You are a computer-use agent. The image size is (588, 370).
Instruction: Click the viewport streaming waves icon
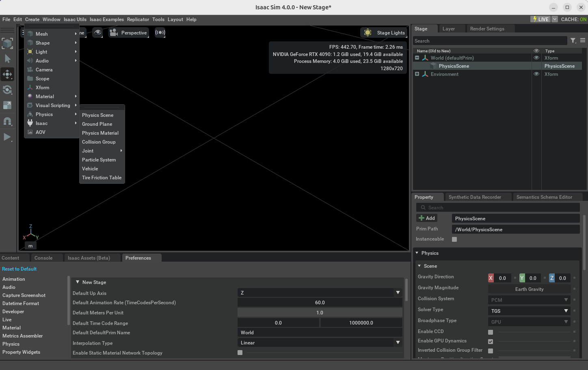[x=160, y=32]
